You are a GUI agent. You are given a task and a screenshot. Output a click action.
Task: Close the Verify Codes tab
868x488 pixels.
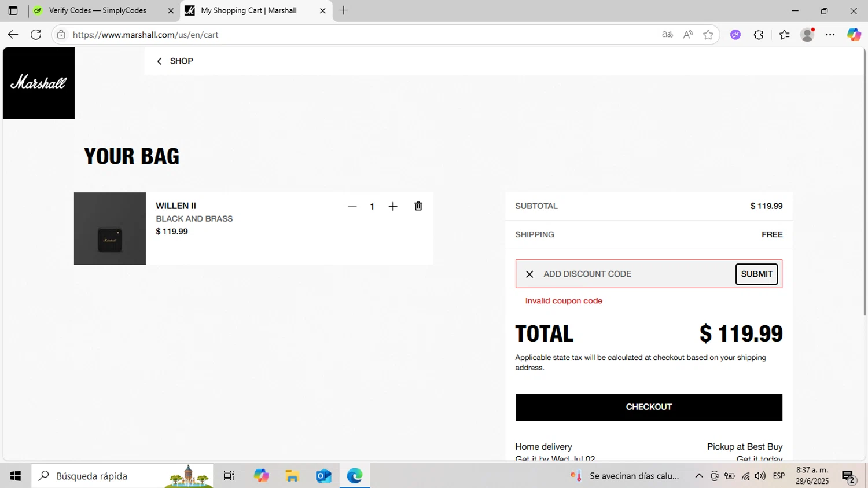click(x=171, y=10)
